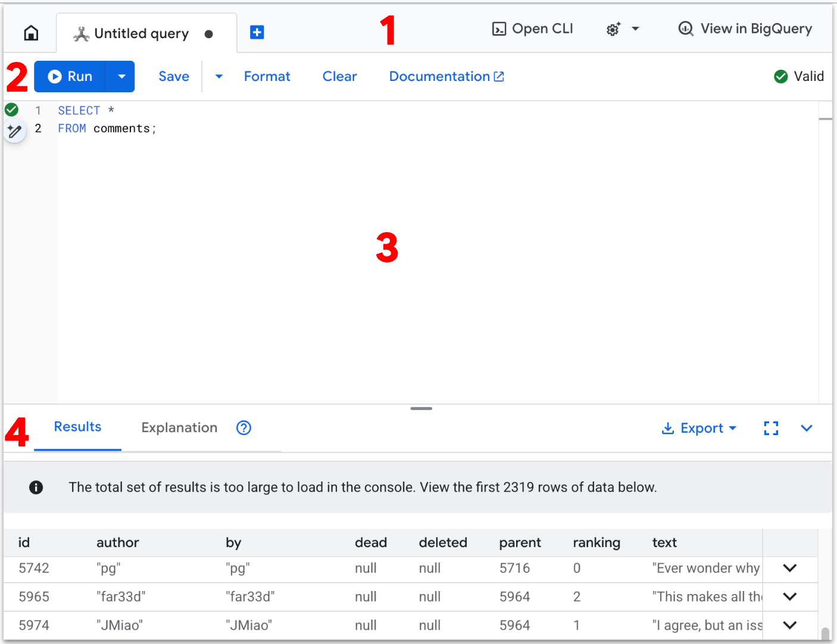Open a new query tab with the plus icon

pyautogui.click(x=257, y=32)
